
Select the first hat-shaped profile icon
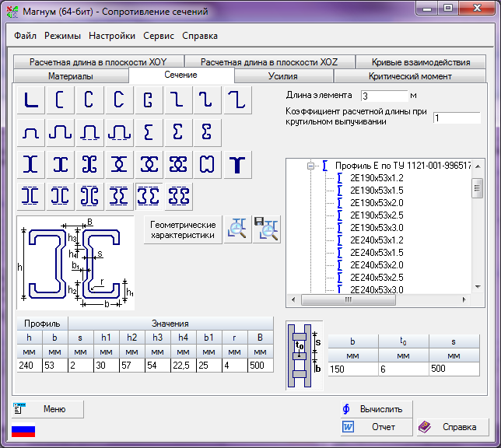pos(31,132)
